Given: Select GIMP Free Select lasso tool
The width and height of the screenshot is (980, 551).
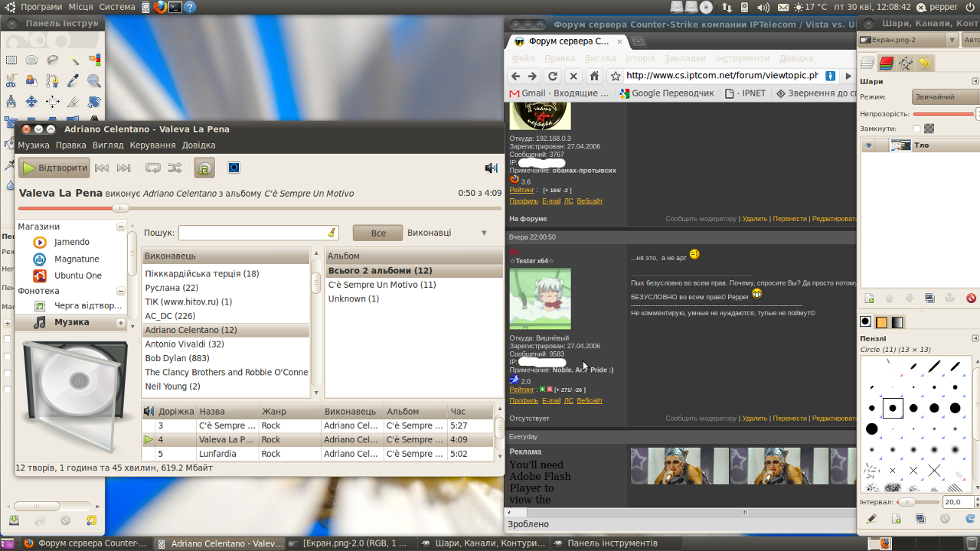Looking at the screenshot, I should pos(53,60).
